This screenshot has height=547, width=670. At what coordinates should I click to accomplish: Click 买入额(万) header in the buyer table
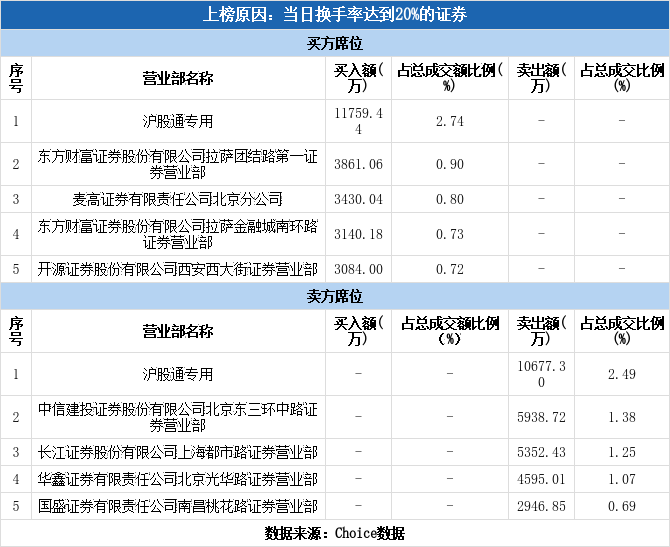(358, 78)
